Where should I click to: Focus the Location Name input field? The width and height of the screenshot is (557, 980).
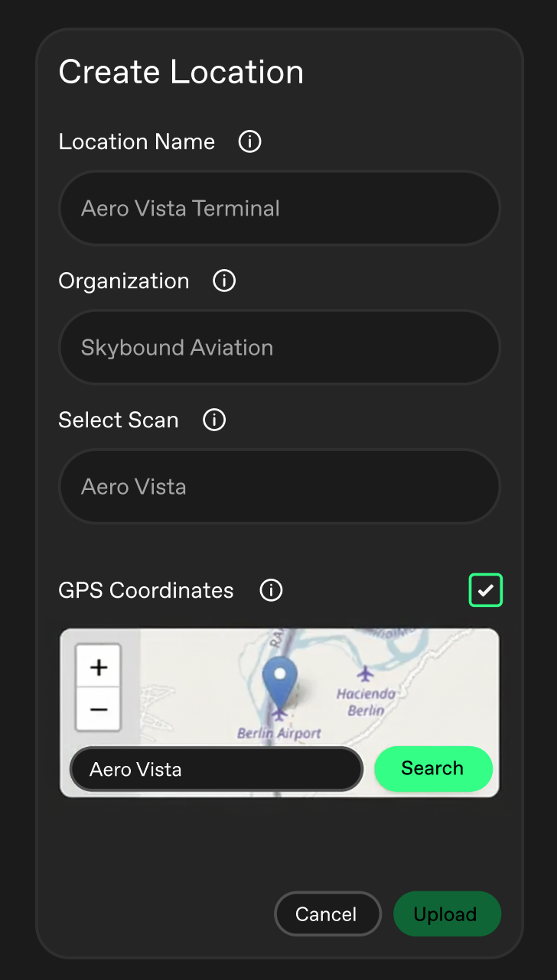coord(279,208)
